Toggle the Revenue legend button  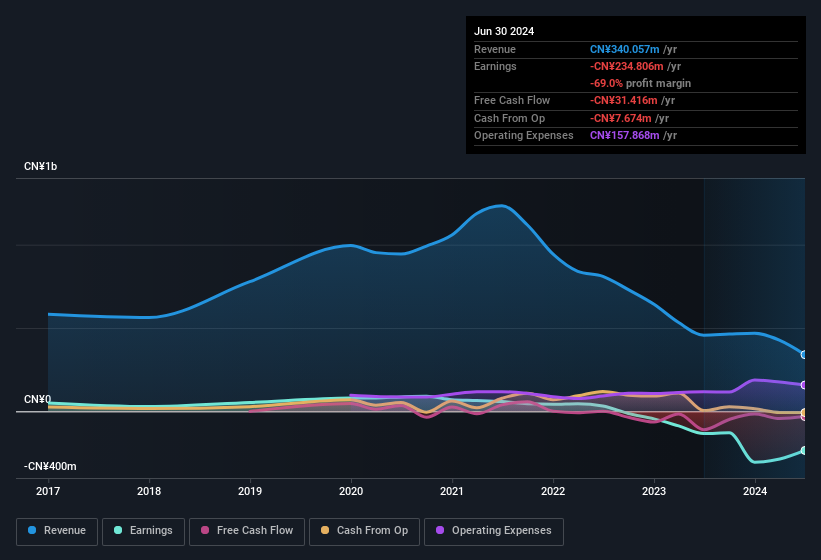[57, 531]
